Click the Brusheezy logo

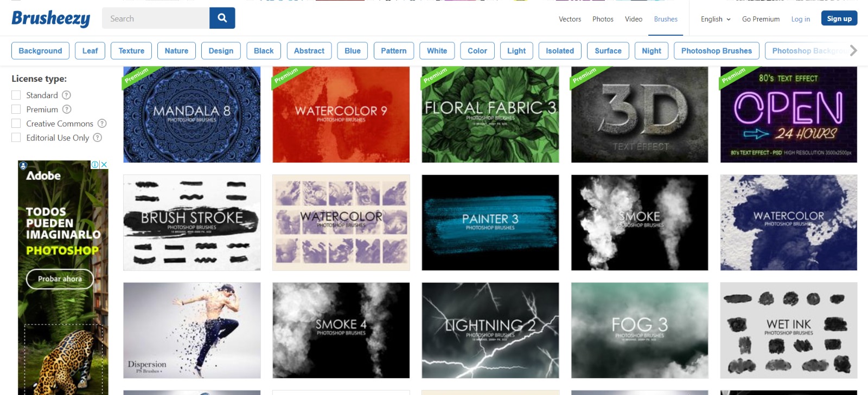coord(51,18)
